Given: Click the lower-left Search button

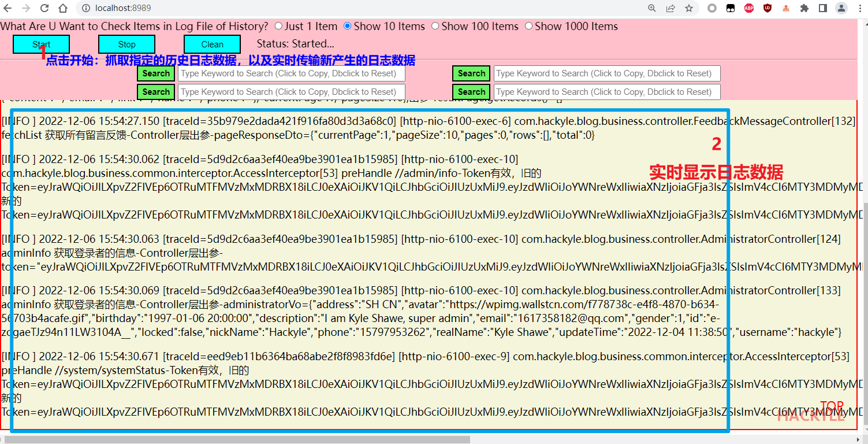Looking at the screenshot, I should point(156,92).
